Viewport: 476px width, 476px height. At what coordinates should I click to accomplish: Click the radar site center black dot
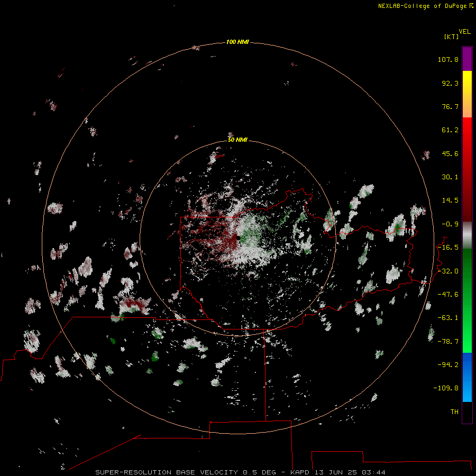click(239, 239)
